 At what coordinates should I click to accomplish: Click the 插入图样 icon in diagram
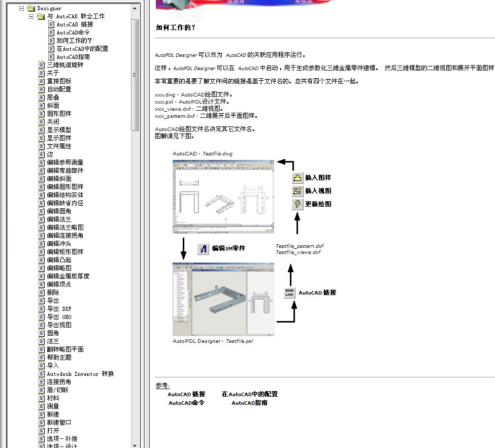297,178
